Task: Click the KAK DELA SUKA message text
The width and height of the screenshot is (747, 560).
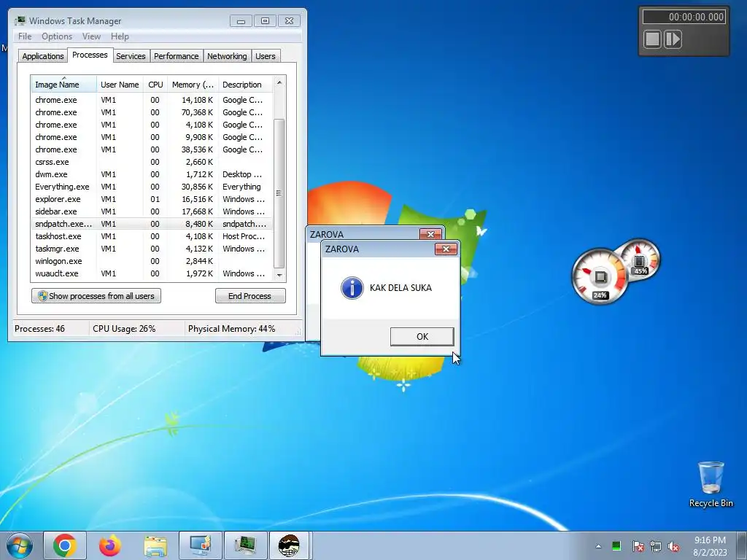Action: click(x=400, y=287)
